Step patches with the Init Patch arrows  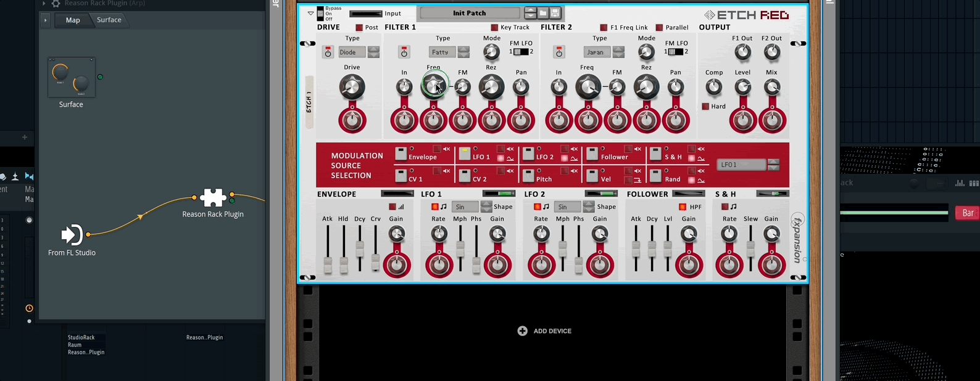click(x=530, y=13)
